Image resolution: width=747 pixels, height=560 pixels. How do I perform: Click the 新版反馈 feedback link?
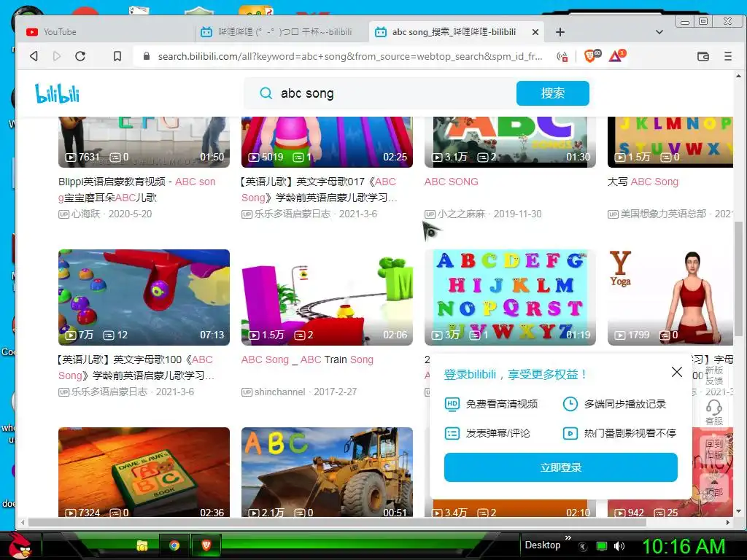coord(713,376)
